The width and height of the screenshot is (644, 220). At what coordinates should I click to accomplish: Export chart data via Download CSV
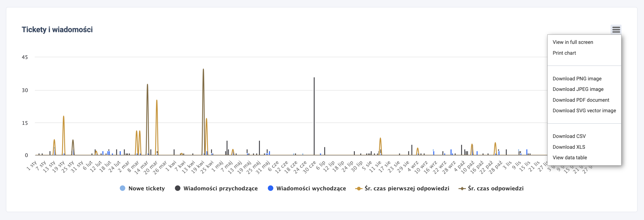tap(569, 136)
